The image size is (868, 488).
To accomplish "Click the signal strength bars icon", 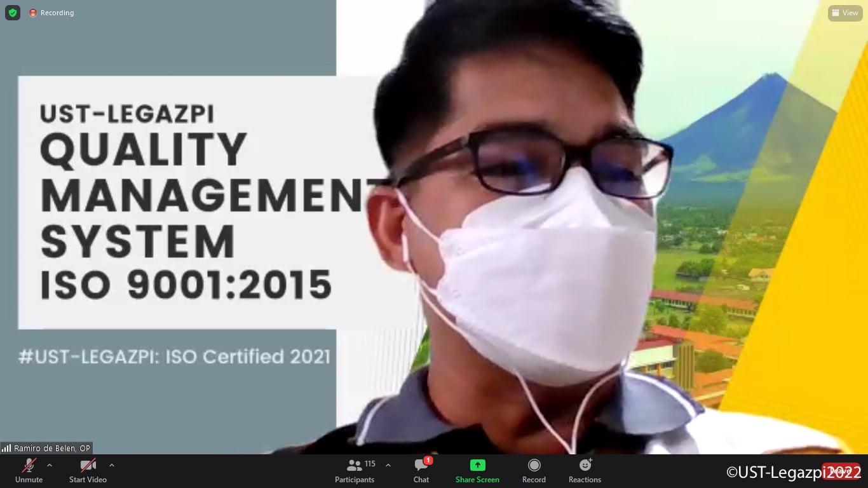I will pyautogui.click(x=7, y=448).
